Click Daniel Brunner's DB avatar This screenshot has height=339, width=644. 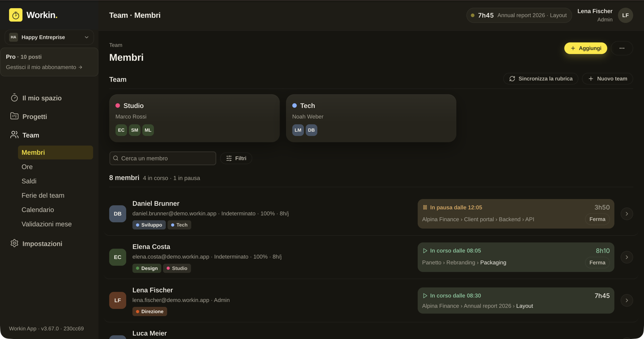tap(118, 214)
